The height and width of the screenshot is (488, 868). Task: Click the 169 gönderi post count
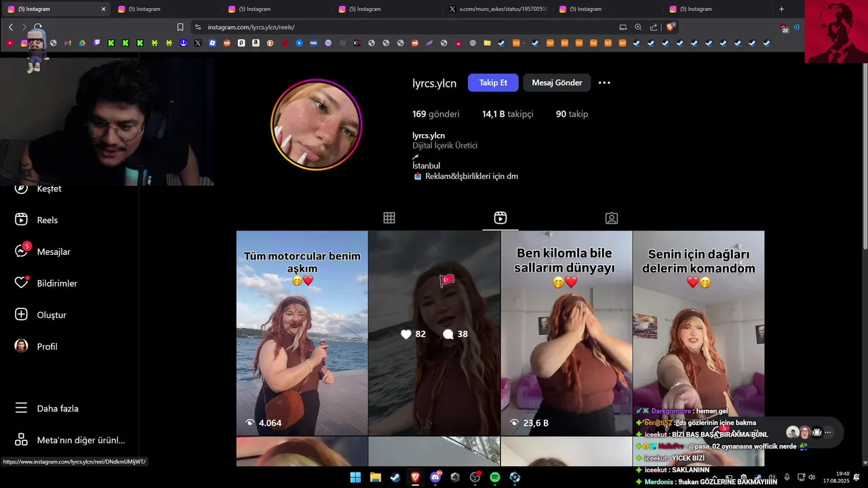(x=435, y=114)
